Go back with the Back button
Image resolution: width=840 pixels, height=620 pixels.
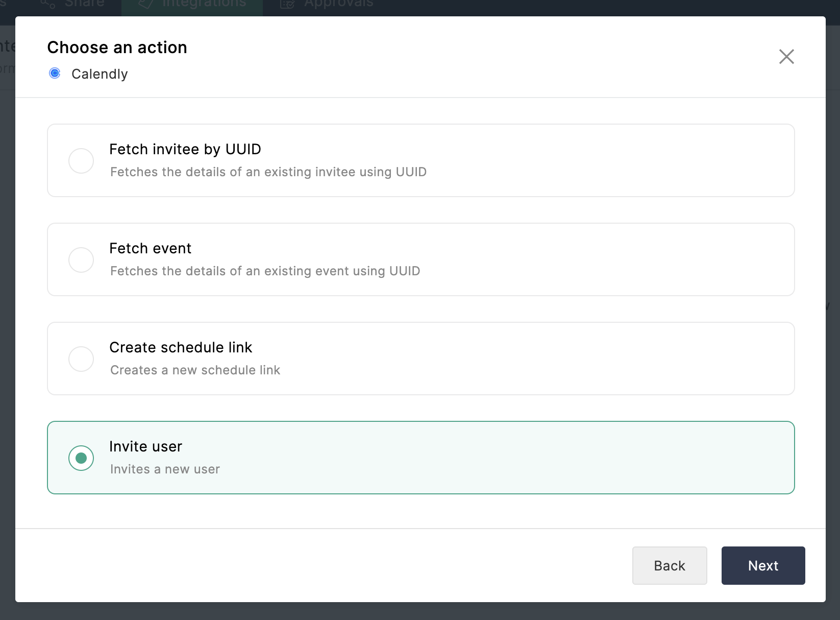(x=670, y=565)
